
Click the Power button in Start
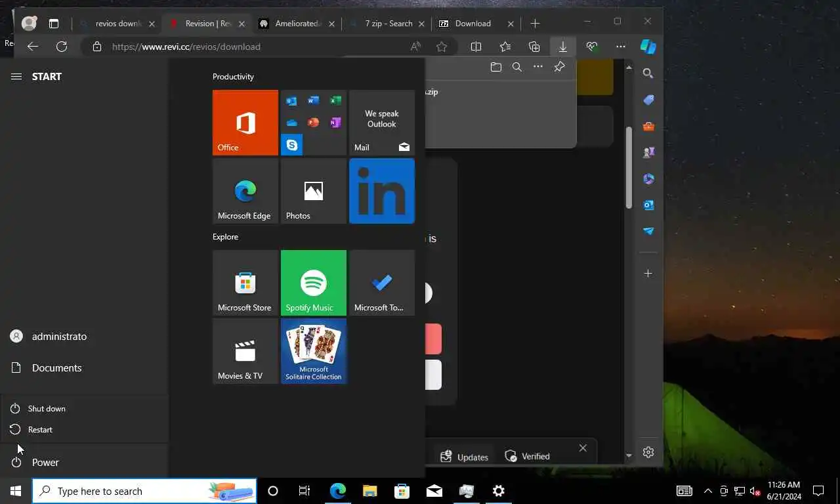[x=84, y=462]
